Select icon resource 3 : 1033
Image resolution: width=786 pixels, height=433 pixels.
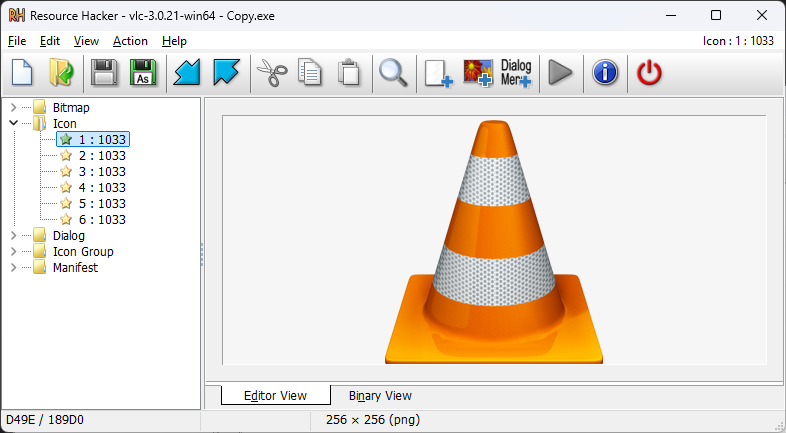point(102,171)
